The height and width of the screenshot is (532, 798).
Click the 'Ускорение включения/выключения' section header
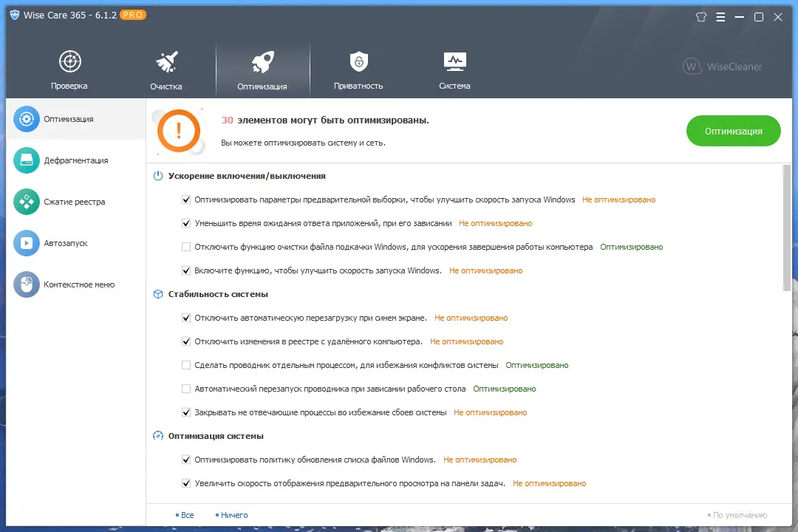tap(247, 176)
